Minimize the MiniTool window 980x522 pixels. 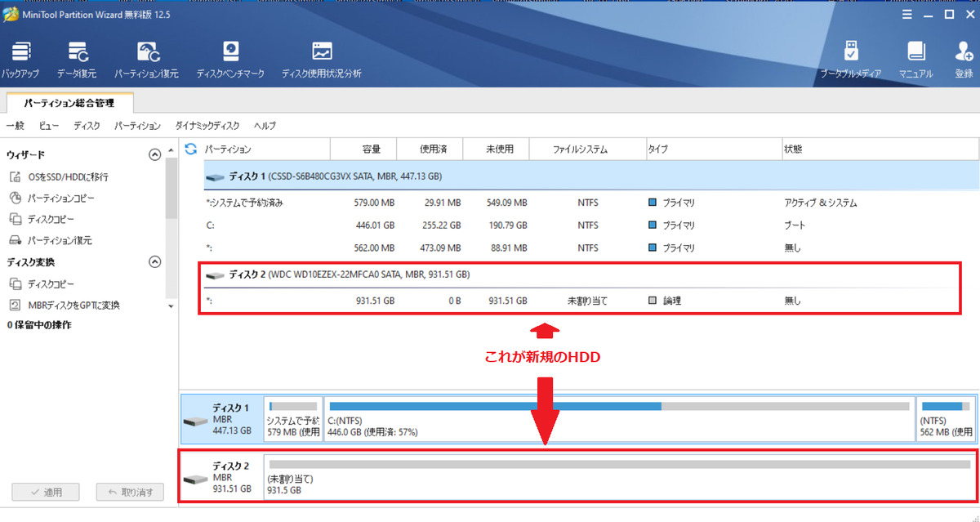coord(929,15)
